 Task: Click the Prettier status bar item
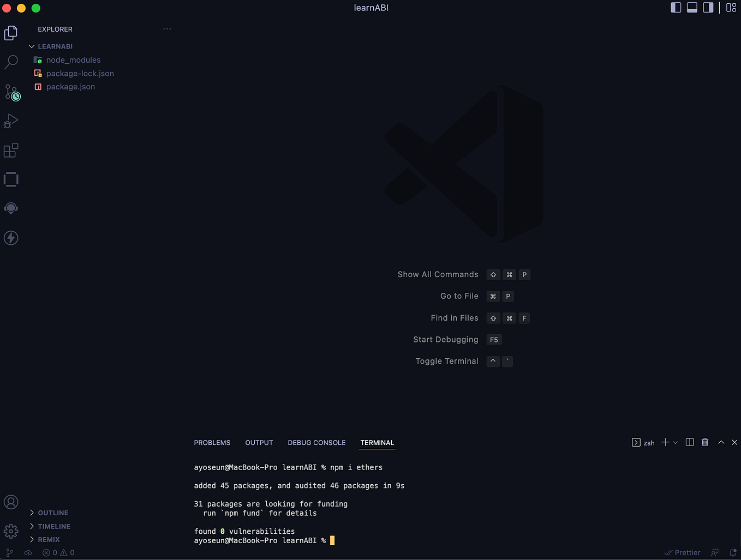pyautogui.click(x=682, y=552)
